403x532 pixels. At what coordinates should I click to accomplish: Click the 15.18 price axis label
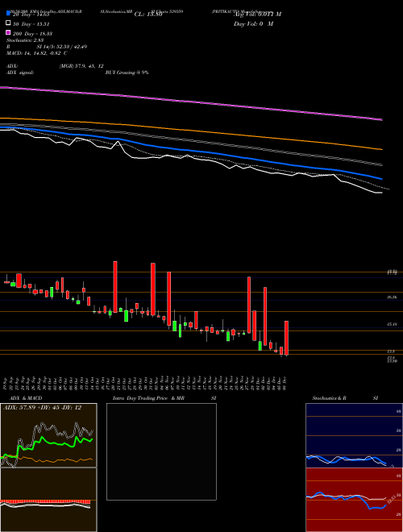point(392,324)
